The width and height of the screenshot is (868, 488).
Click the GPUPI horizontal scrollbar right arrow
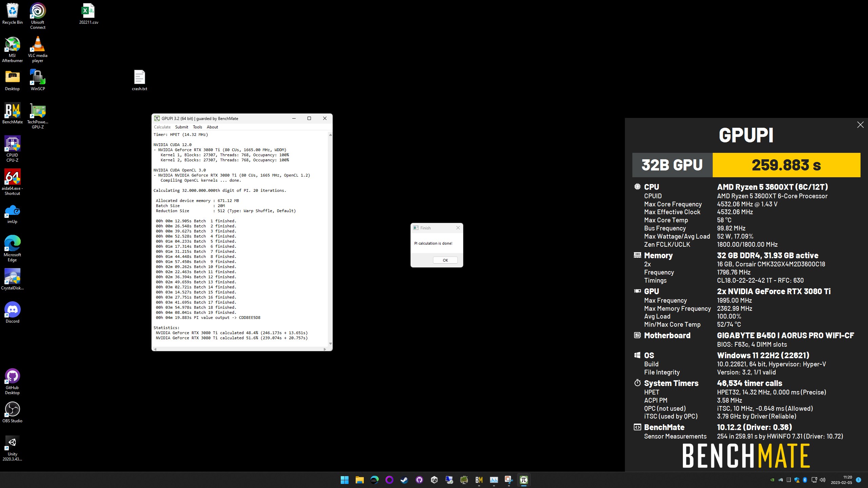tap(325, 349)
